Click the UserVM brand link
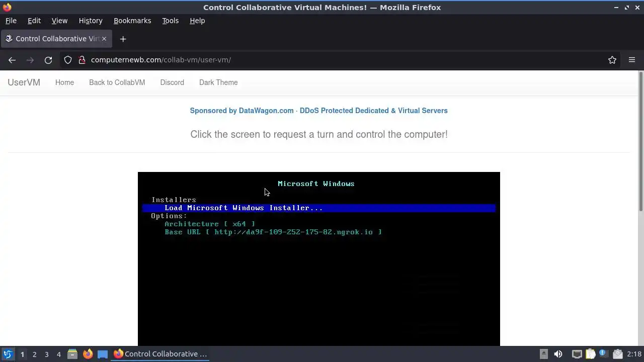Viewport: 644px width, 362px height. 24,82
